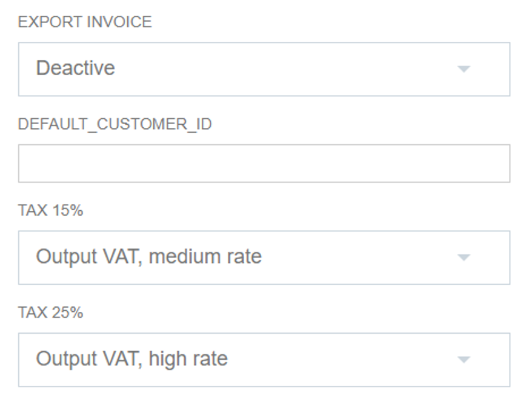Open the Export Invoice dropdown
The height and width of the screenshot is (407, 532).
click(264, 69)
